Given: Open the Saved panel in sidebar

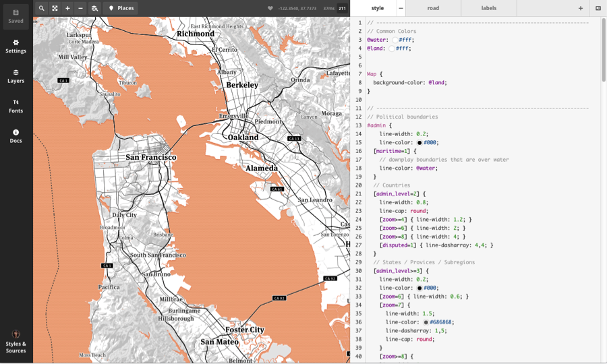Looking at the screenshot, I should (x=16, y=16).
